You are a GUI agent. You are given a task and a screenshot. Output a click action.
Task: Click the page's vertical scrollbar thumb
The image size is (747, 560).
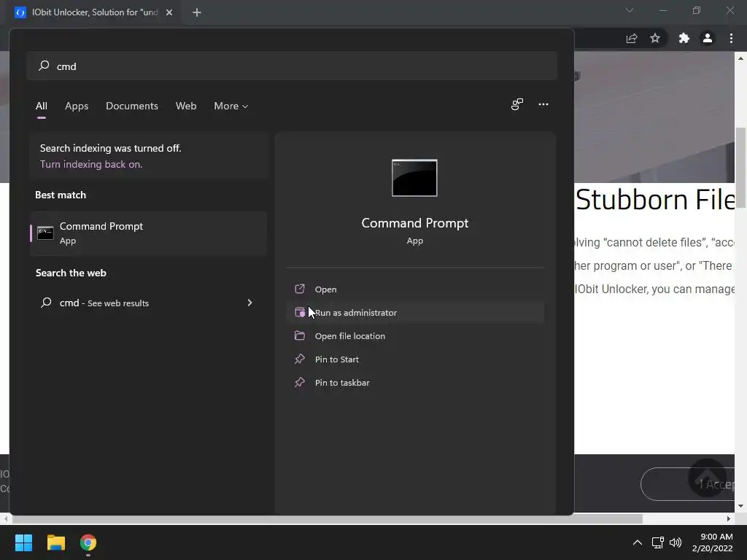(740, 168)
